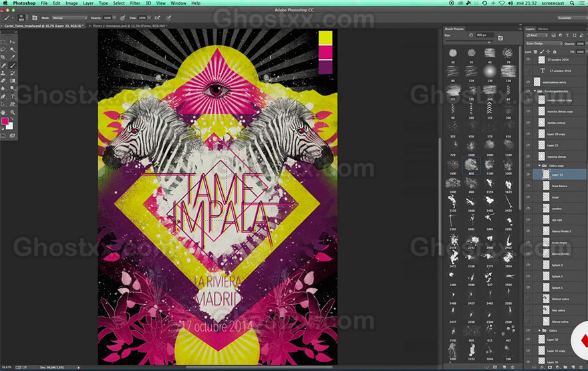
Task: Select the Gradient tool
Action: tap(13, 81)
